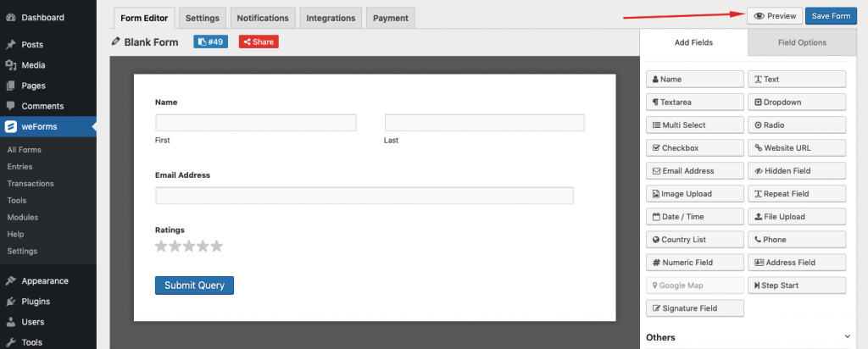This screenshot has width=868, height=349.
Task: Switch to the Form Editor tab
Action: [x=144, y=18]
